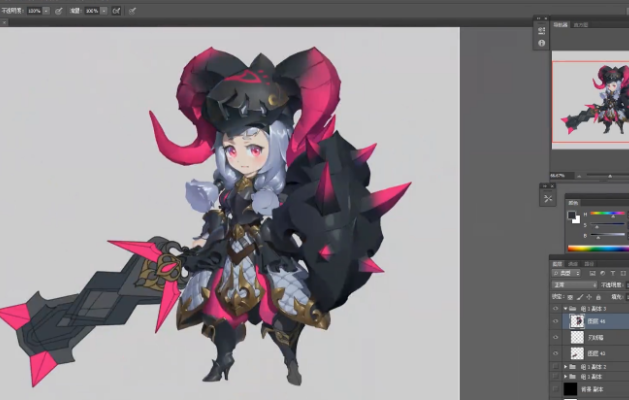Click the pressure-for-size icon at options bar end
The height and width of the screenshot is (400, 629).
pos(132,11)
